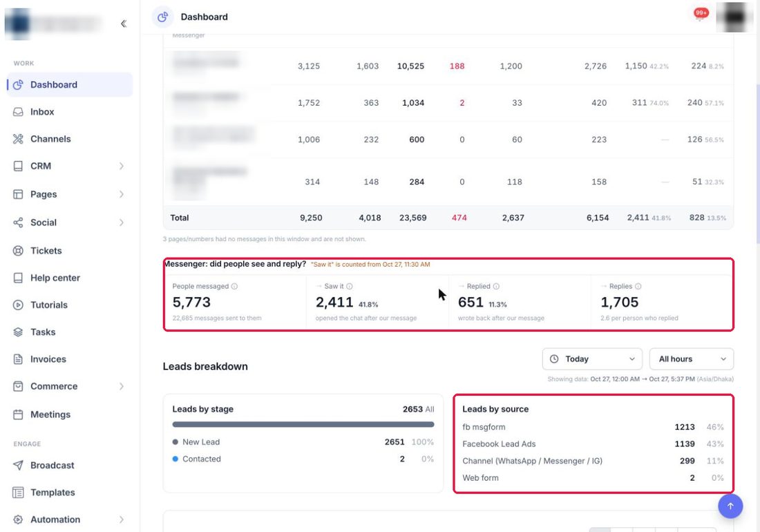
Task: Click the Help center book icon
Action: (x=18, y=278)
